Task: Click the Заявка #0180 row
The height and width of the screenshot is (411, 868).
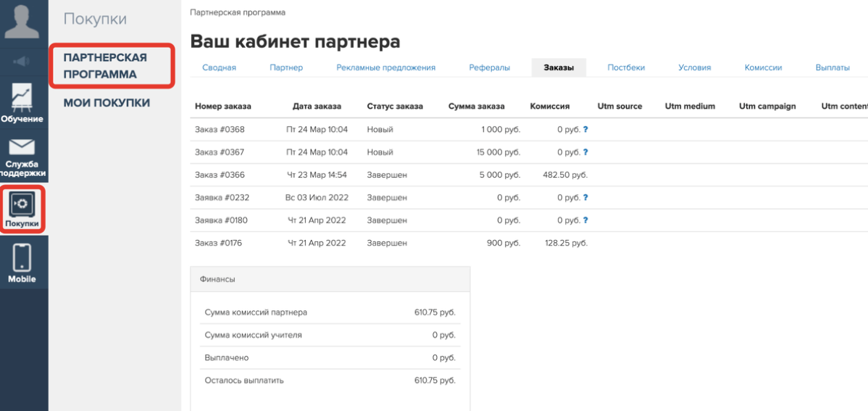Action: (x=529, y=220)
